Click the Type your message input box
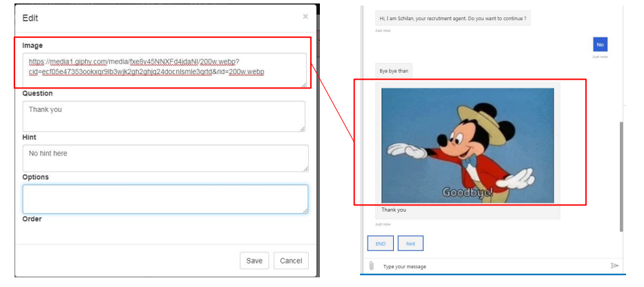Screen dimensions: 644x287 pyautogui.click(x=493, y=266)
